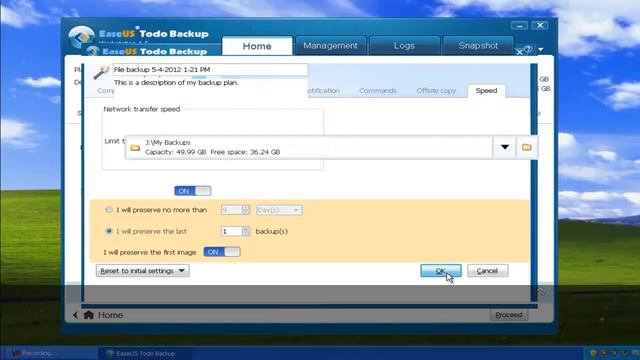Open the help question mark icon
Screen dimensions: 640x360
(x=528, y=49)
